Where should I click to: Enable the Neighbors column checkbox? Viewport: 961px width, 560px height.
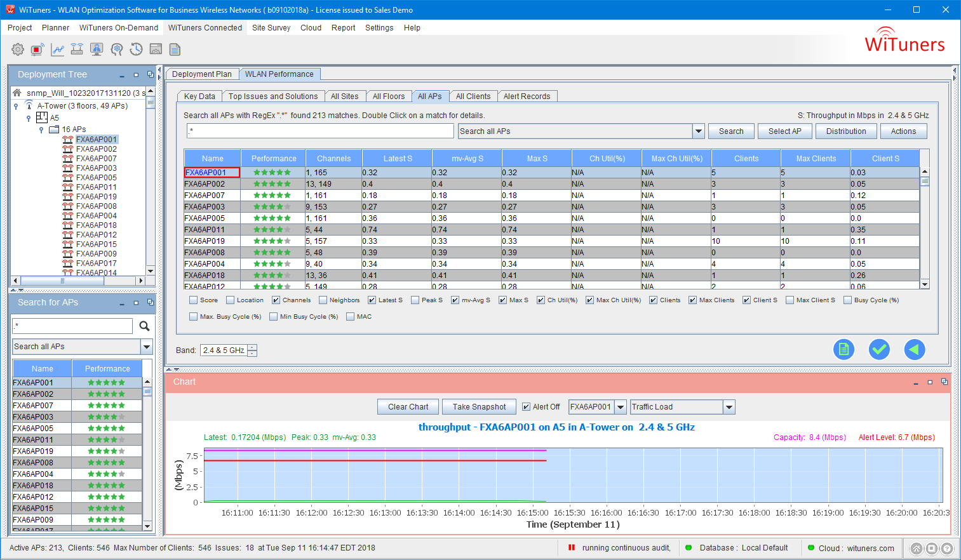point(323,300)
